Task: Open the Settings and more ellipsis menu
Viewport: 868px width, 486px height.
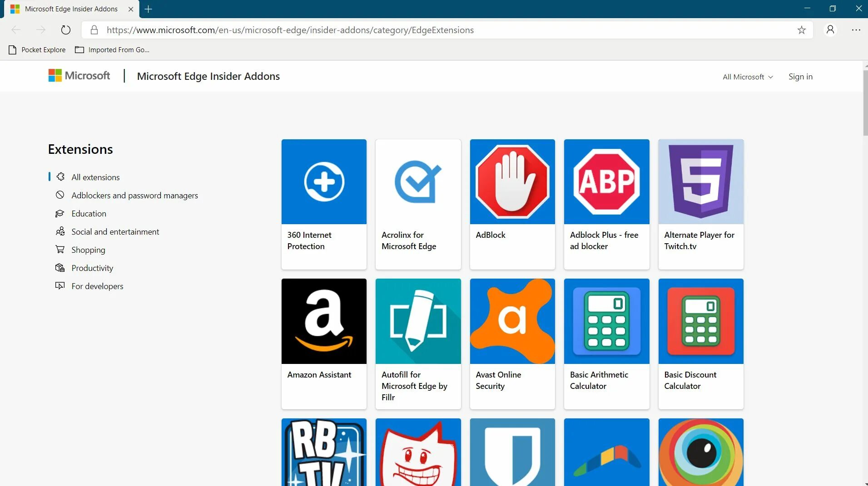Action: pyautogui.click(x=856, y=30)
